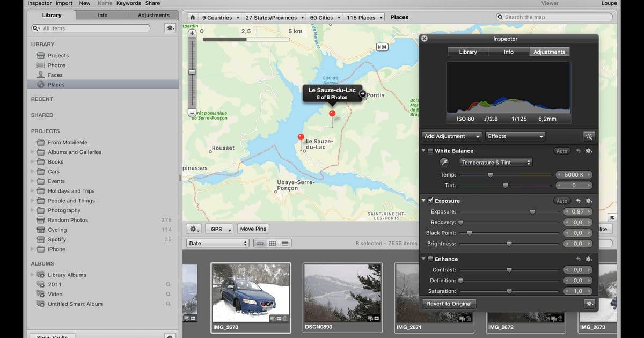The width and height of the screenshot is (644, 338).
Task: Open the map action gear menu
Action: coord(193,228)
